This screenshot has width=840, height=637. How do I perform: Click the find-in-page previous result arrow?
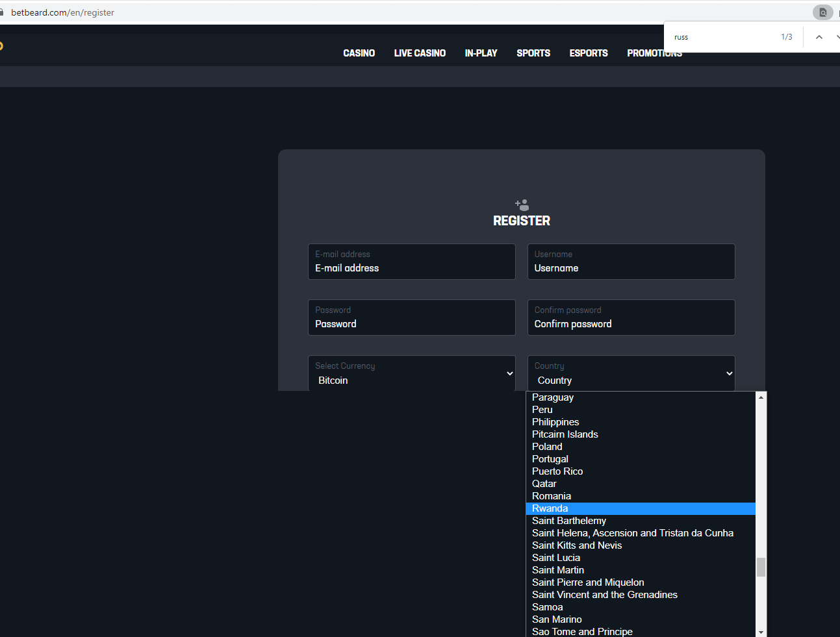pos(819,37)
